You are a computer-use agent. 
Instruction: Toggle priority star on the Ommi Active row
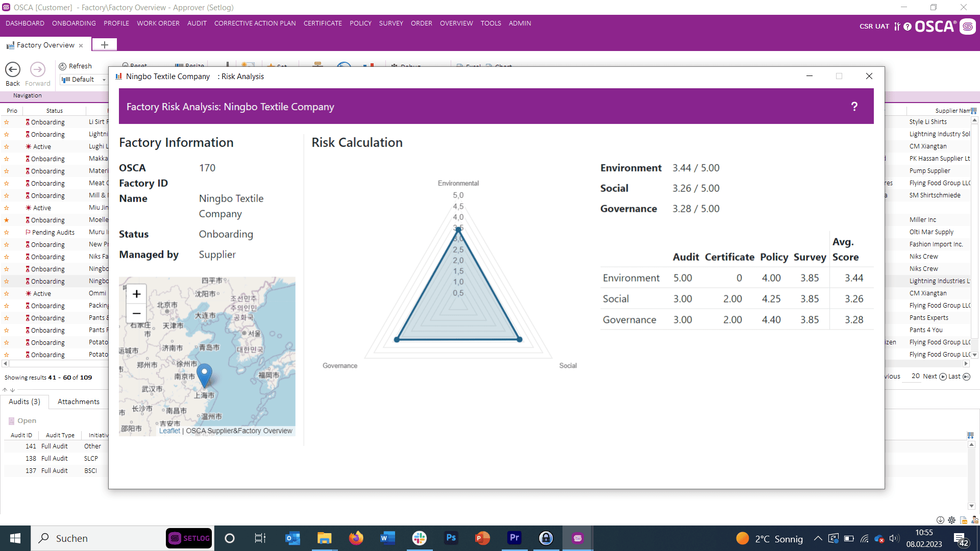coord(7,294)
